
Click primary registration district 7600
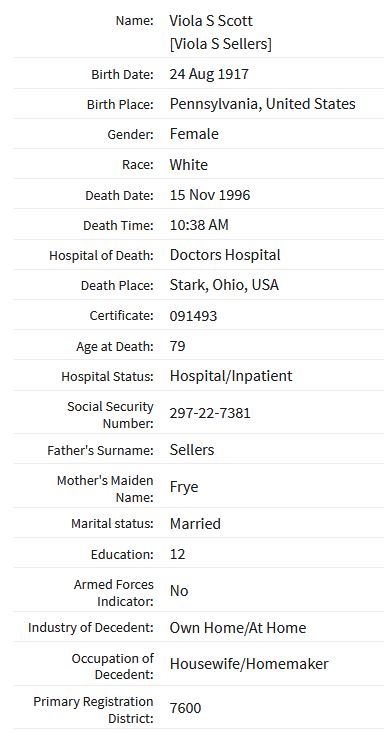pos(185,708)
